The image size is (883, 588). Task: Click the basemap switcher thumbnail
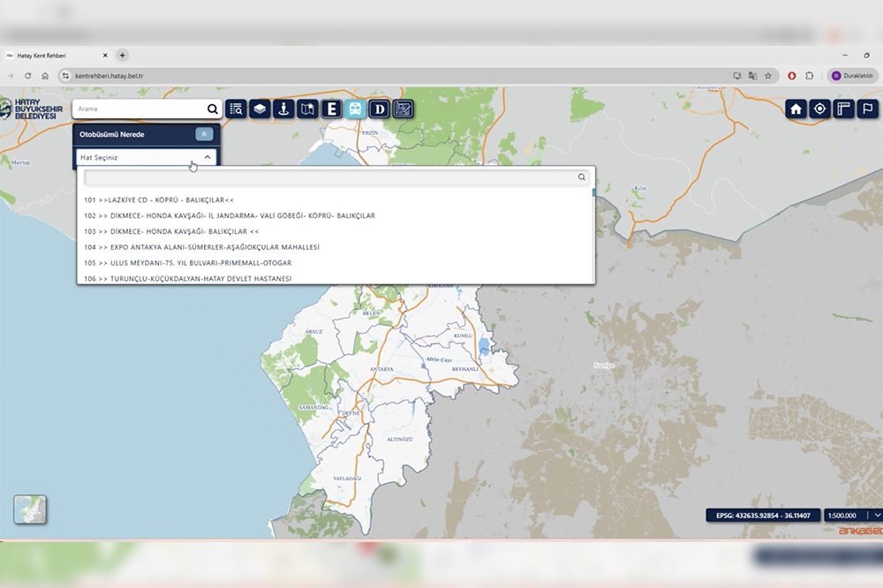point(30,509)
